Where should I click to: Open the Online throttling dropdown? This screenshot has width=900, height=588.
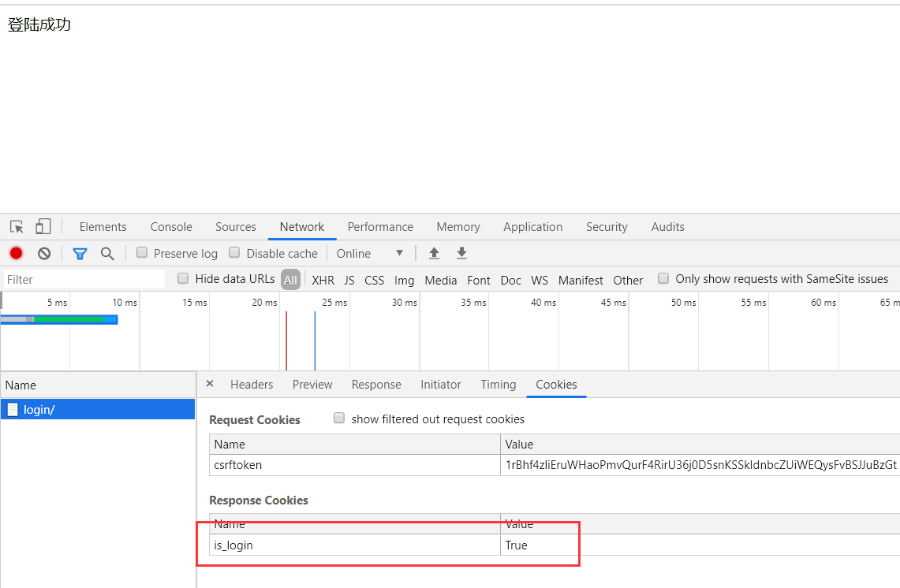(x=370, y=254)
